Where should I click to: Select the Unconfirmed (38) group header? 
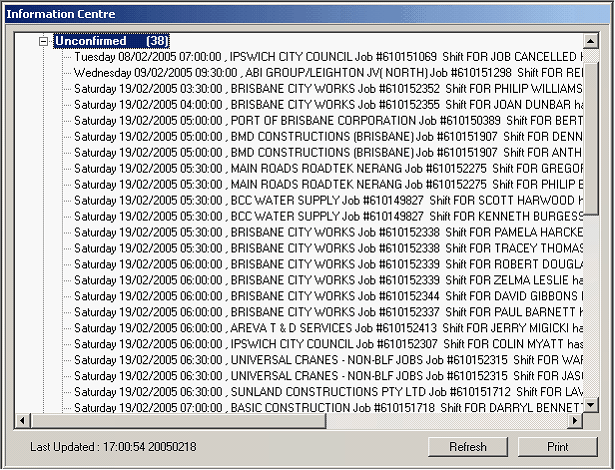(x=111, y=42)
